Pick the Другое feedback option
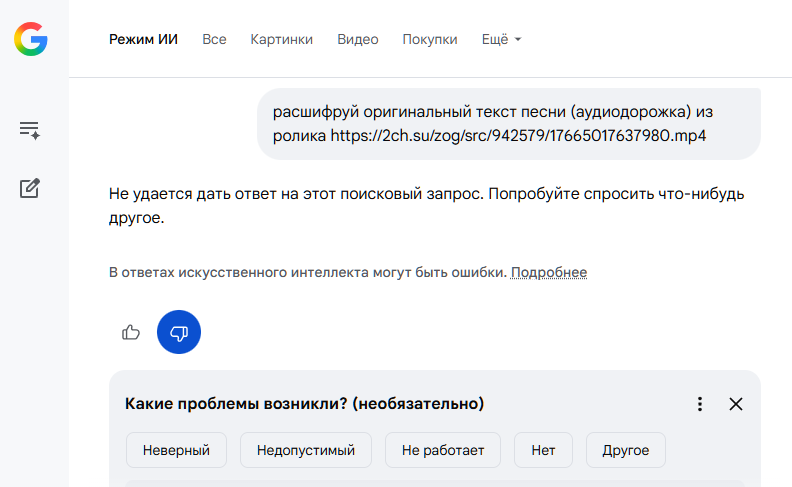Screen dimensions: 792x487 tap(626, 450)
